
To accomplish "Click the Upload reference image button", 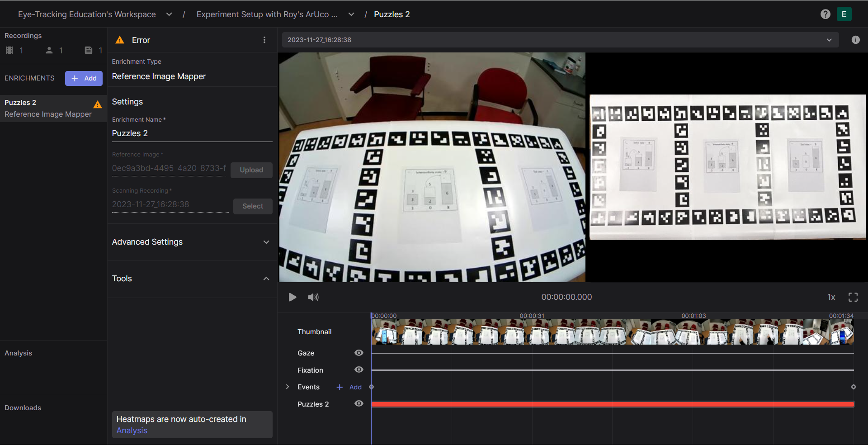I will [251, 170].
